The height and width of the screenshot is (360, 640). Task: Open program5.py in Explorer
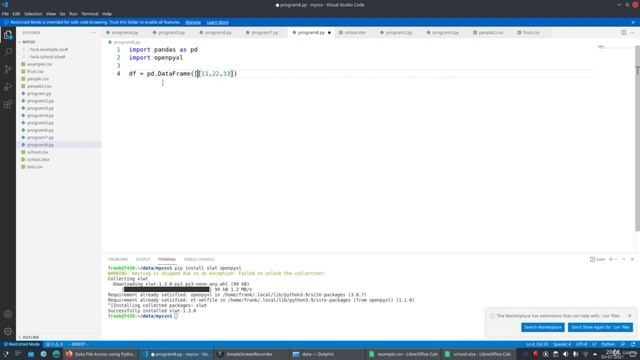[x=40, y=123]
